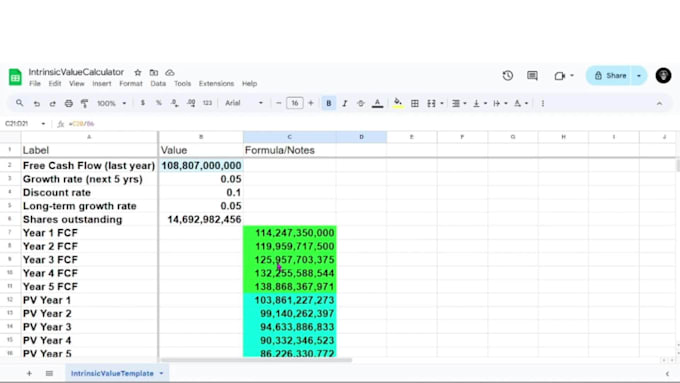
Task: Select the IntrinsicValueTemplate sheet tab
Action: (112, 373)
